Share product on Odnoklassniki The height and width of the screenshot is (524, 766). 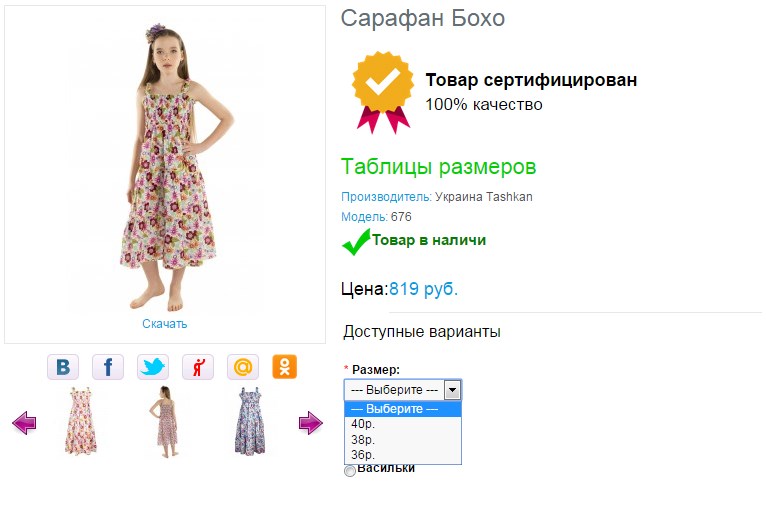tap(286, 367)
